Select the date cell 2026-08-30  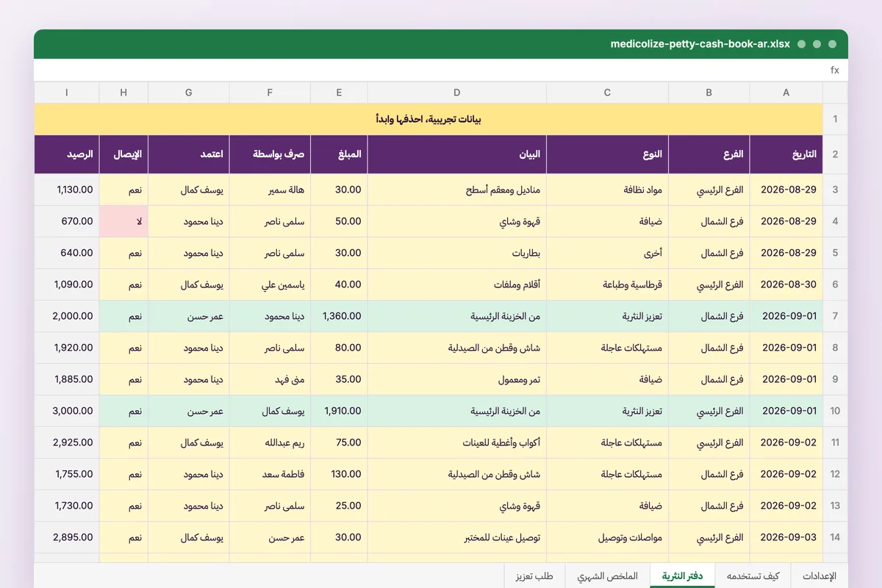[786, 284]
